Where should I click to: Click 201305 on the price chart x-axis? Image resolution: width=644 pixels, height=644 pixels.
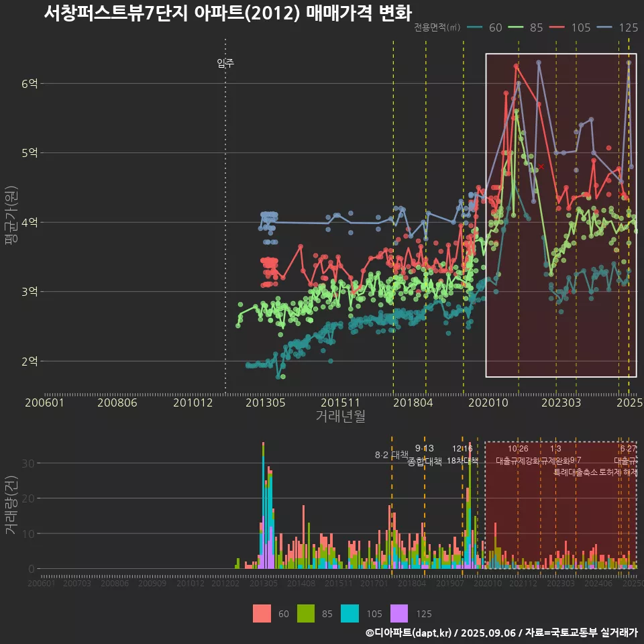pyautogui.click(x=266, y=402)
